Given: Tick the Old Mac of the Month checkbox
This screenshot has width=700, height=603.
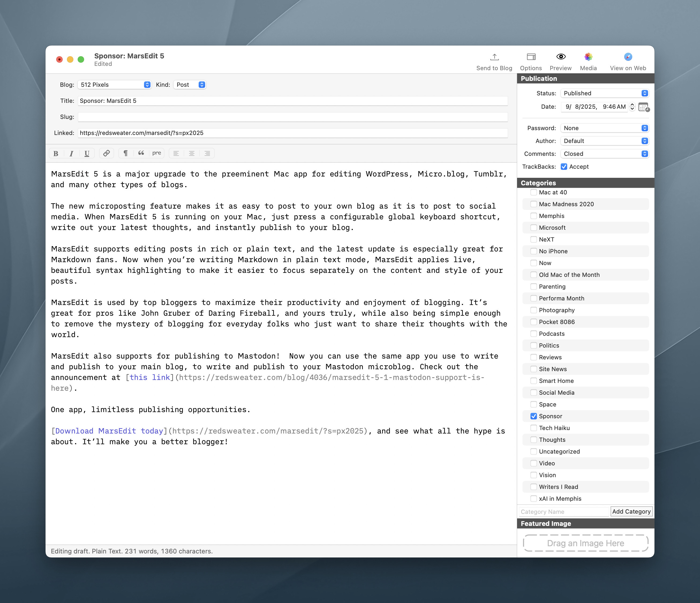Looking at the screenshot, I should point(534,275).
